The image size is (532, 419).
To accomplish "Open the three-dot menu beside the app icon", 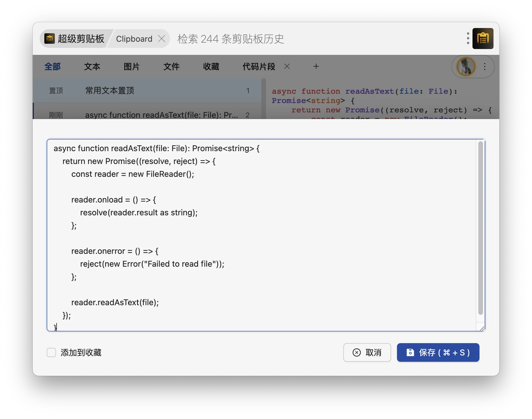I will pyautogui.click(x=468, y=39).
